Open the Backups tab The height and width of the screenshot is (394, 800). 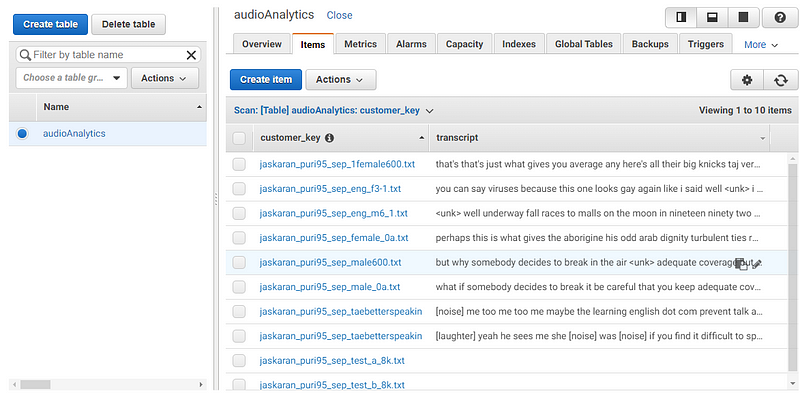tap(650, 44)
